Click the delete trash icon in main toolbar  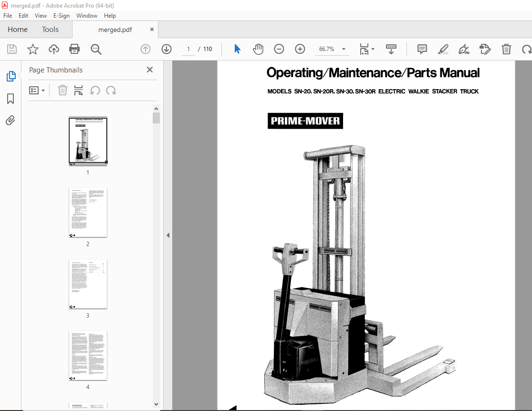tap(506, 49)
